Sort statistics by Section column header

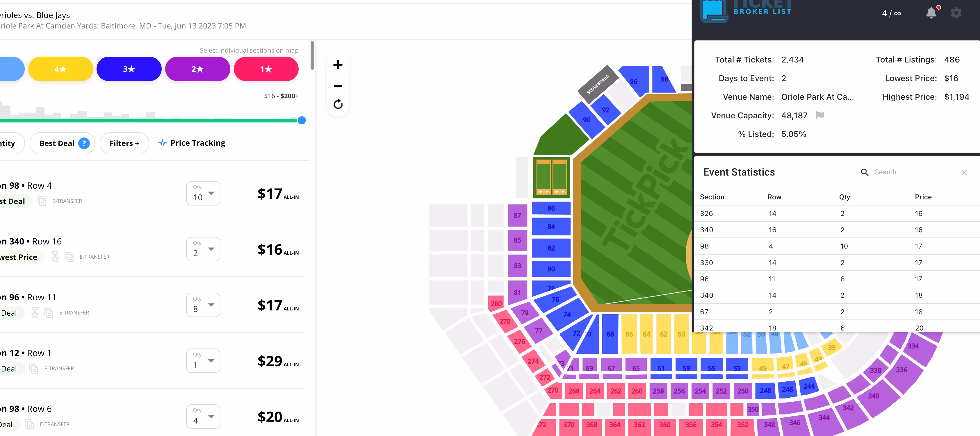[x=712, y=197]
